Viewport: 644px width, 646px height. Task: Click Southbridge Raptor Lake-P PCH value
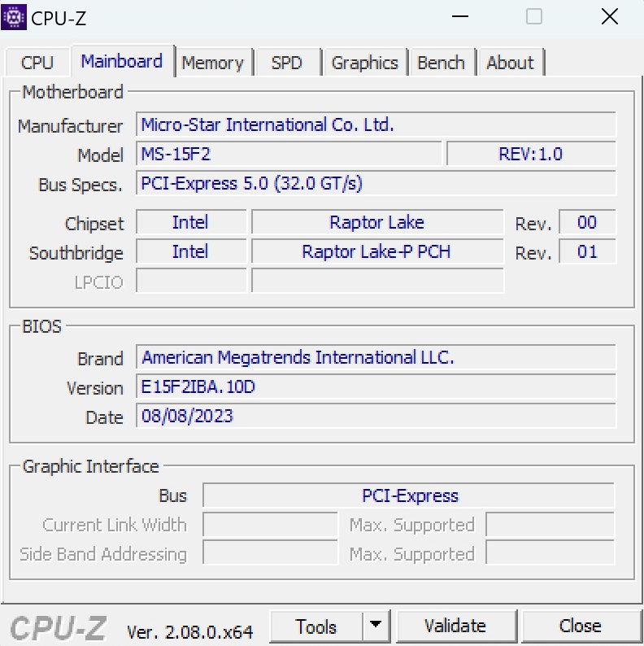[377, 251]
